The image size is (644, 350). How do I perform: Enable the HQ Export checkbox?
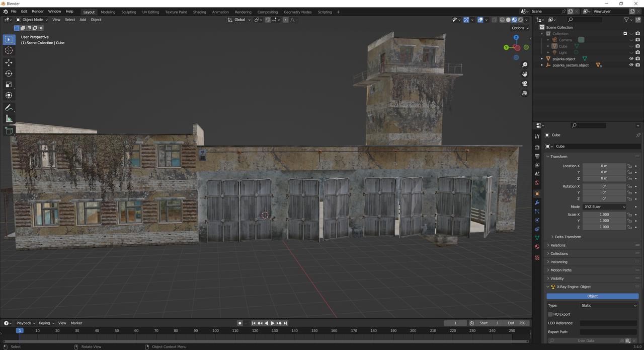point(550,314)
